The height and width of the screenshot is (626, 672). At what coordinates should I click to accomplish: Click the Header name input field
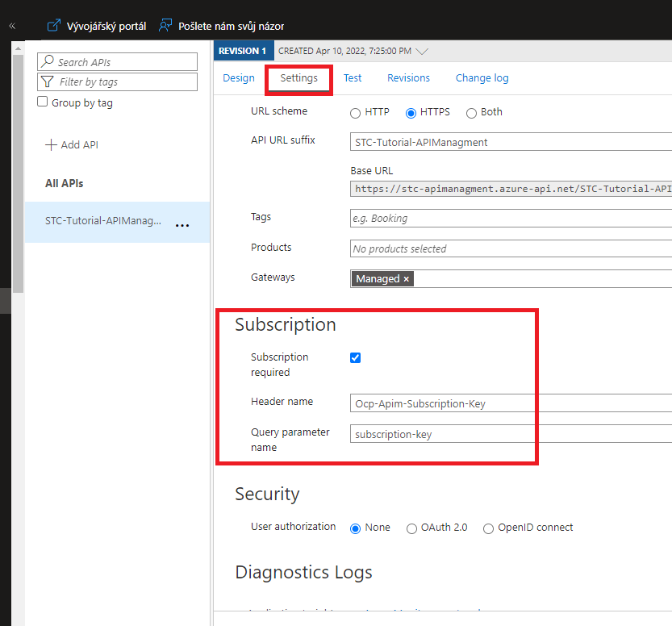510,403
